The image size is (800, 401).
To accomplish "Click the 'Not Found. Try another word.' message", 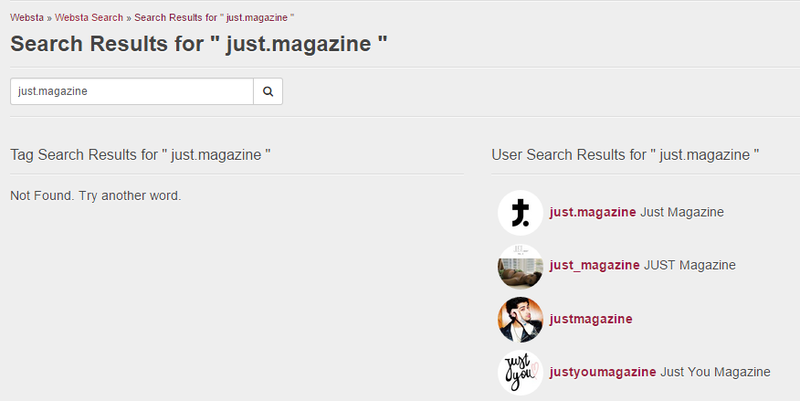I will pos(95,195).
